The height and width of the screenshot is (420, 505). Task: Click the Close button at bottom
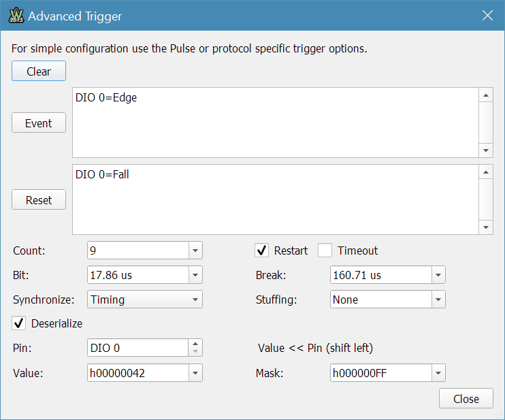coord(466,399)
